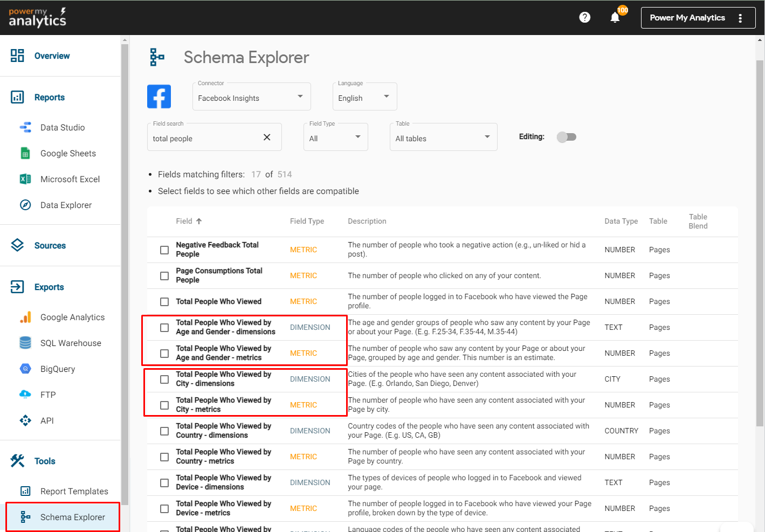Open the Language dropdown

364,98
